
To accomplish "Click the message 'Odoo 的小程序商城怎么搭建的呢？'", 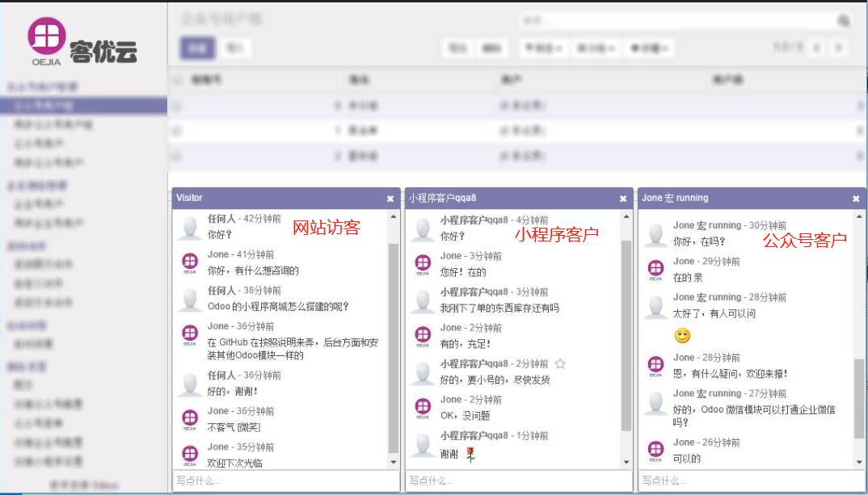I will pyautogui.click(x=278, y=306).
